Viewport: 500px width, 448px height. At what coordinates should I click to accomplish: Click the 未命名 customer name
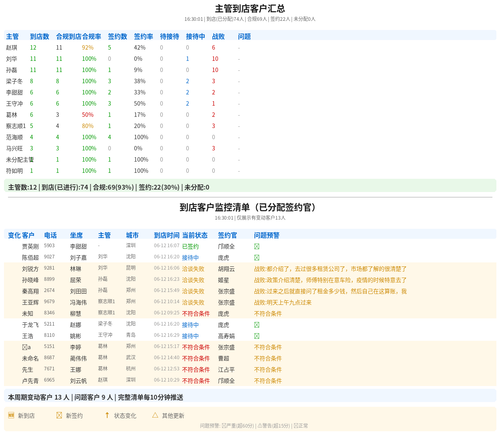pyautogui.click(x=30, y=358)
